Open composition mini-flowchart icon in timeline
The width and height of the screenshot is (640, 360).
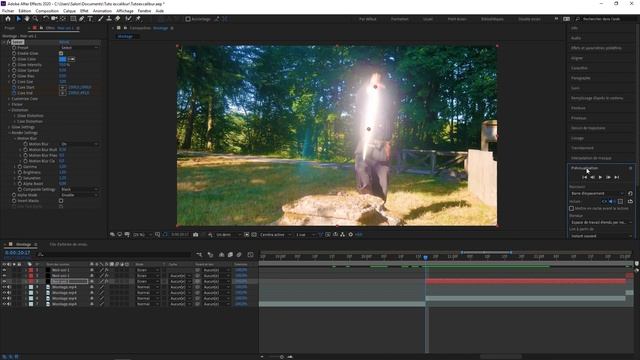click(199, 255)
